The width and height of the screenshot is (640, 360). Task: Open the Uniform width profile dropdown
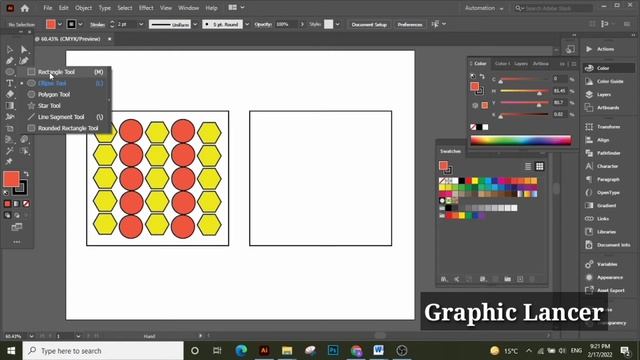195,24
